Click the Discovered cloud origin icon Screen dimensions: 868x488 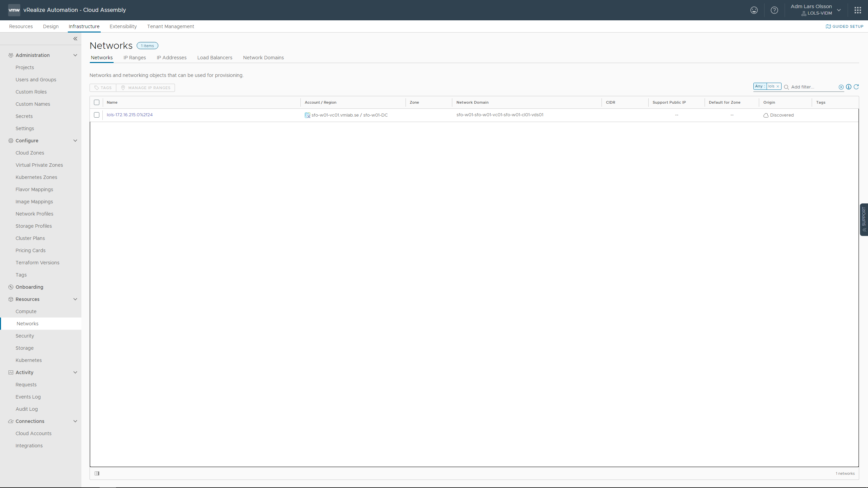[766, 115]
